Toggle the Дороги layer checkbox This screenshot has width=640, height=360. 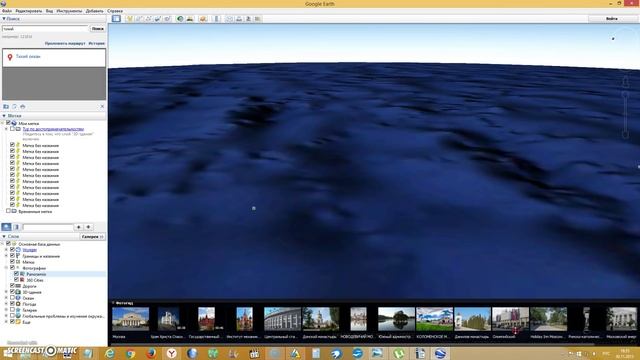(12, 286)
